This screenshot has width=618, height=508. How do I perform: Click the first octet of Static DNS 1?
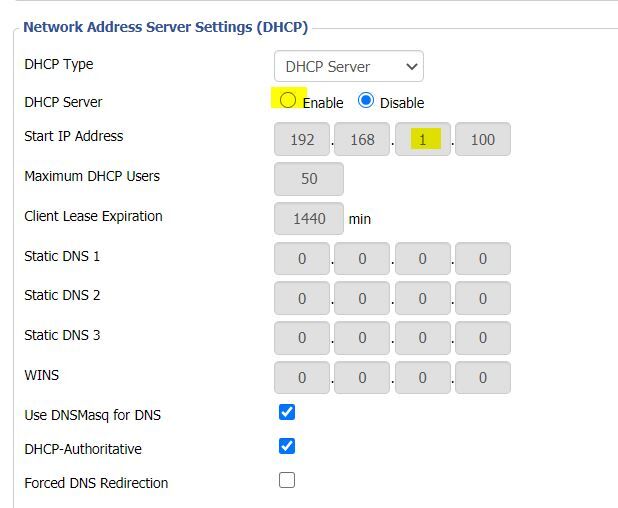302,259
